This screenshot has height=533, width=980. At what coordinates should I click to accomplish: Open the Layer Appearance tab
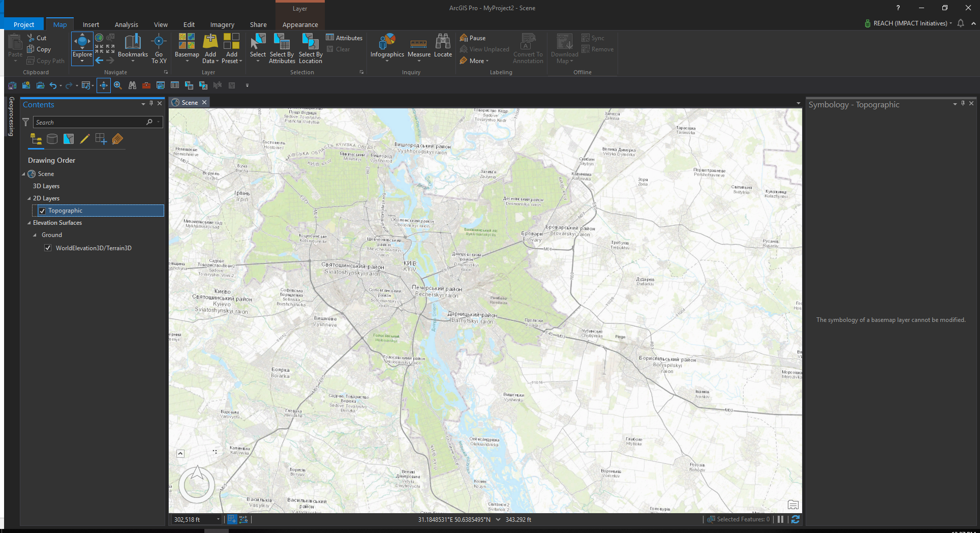[300, 24]
